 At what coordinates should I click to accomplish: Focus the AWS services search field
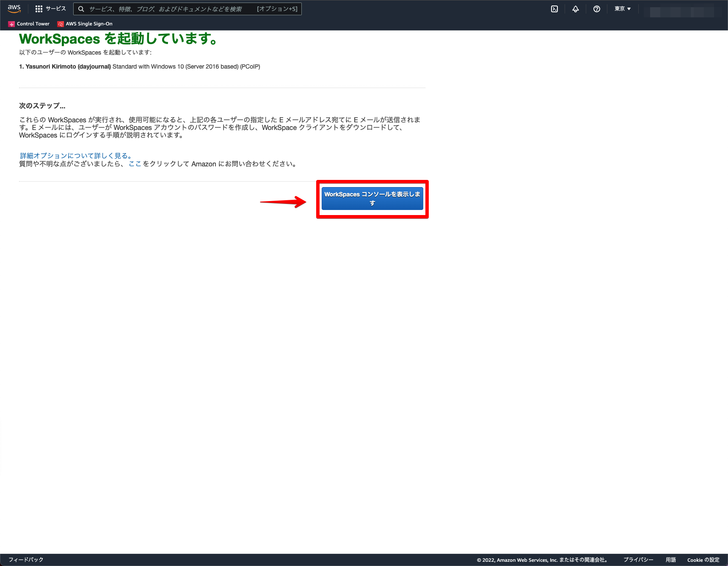(188, 9)
